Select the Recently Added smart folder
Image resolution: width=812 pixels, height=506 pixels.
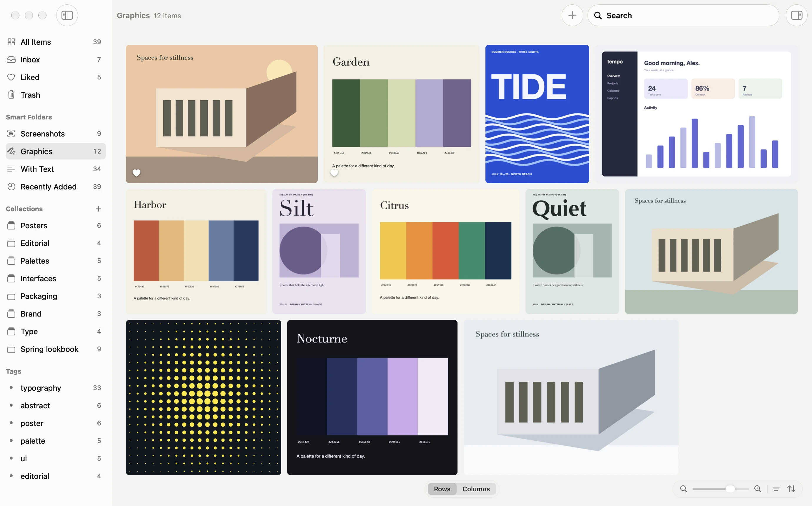click(56, 187)
